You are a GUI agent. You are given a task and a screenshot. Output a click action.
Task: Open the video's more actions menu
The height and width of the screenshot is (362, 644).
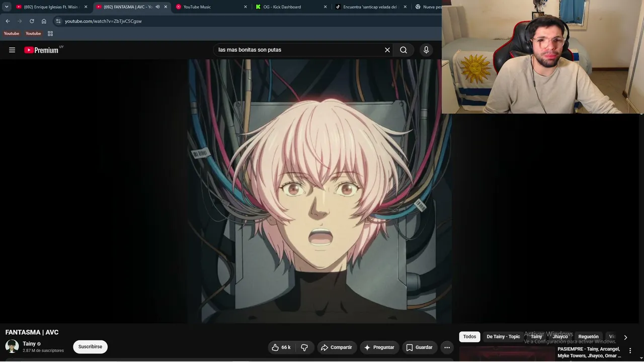[x=447, y=347]
